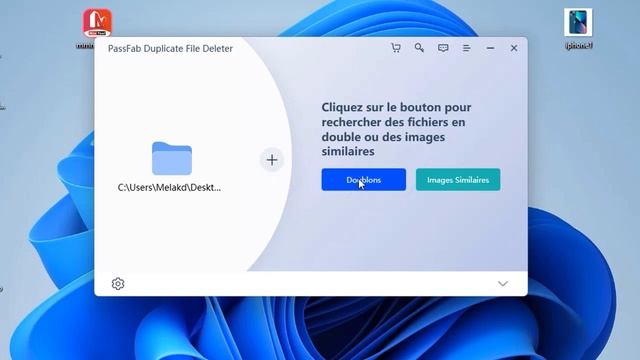This screenshot has height=360, width=640.
Task: Open the feedback message icon
Action: (x=443, y=48)
